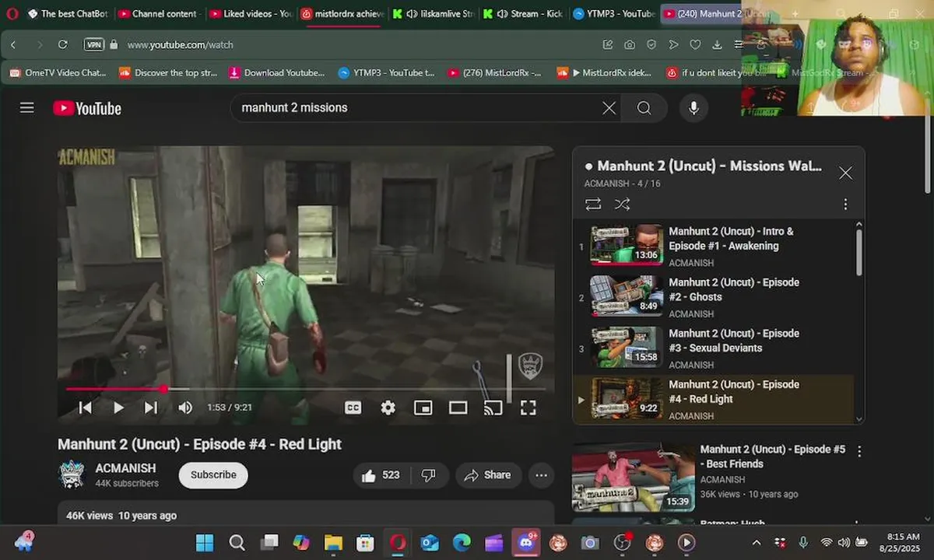Reload the current page

click(x=63, y=44)
